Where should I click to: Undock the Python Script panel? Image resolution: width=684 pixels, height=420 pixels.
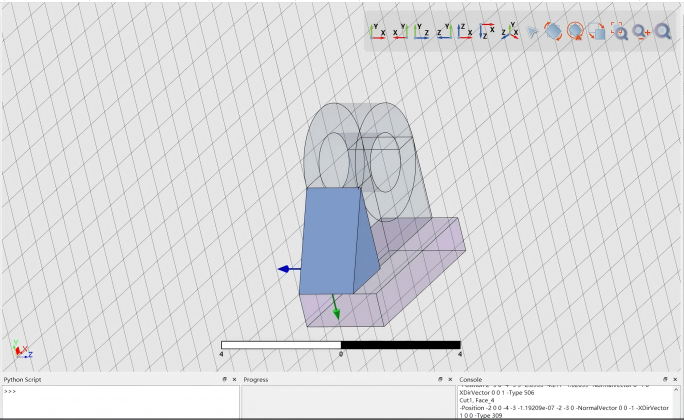[225, 379]
